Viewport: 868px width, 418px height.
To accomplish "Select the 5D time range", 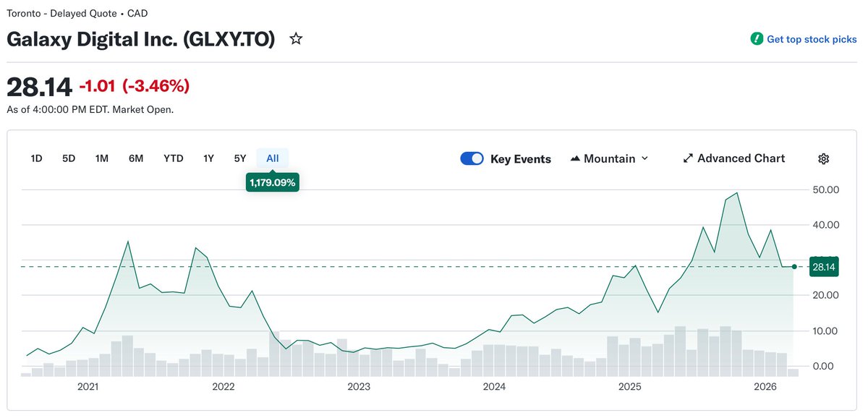I will 69,158.
